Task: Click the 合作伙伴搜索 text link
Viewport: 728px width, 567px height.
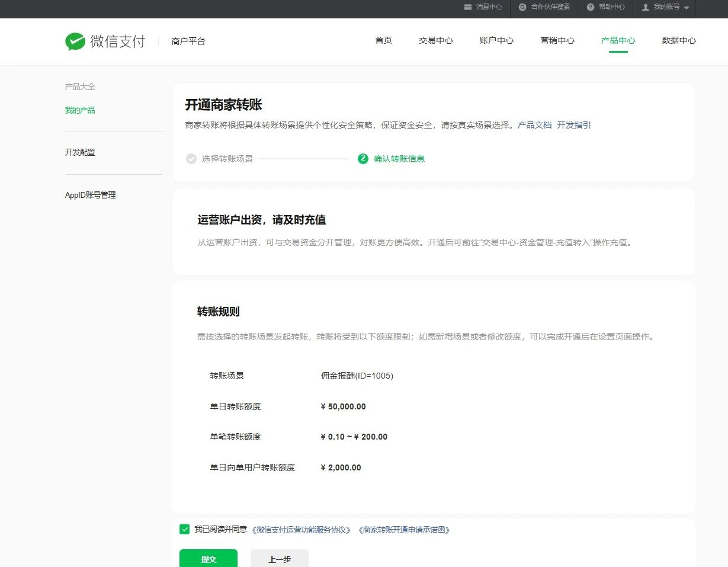Action: pos(551,7)
